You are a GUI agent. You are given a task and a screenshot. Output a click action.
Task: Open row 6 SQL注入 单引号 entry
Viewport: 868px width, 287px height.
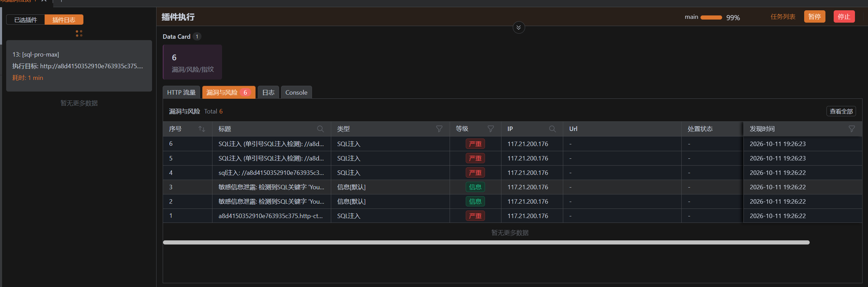pyautogui.click(x=271, y=144)
